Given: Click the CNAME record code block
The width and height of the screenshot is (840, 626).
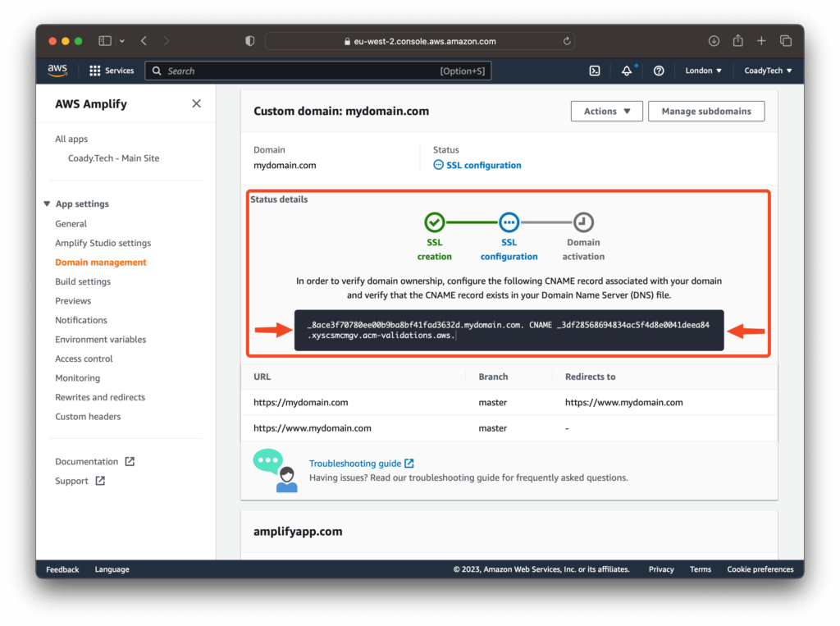Looking at the screenshot, I should coord(509,330).
